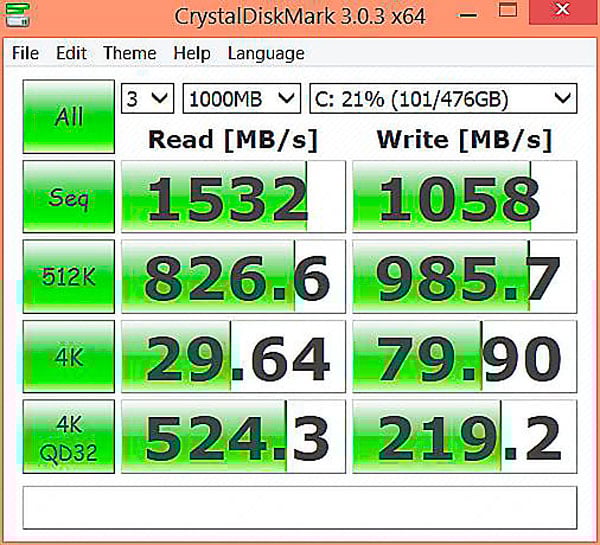
Task: Open the Edit menu
Action: (x=71, y=53)
